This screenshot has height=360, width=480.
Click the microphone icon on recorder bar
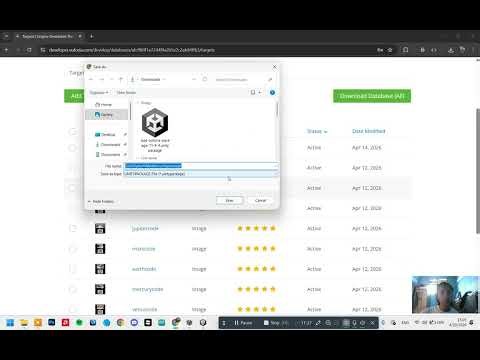point(354,323)
